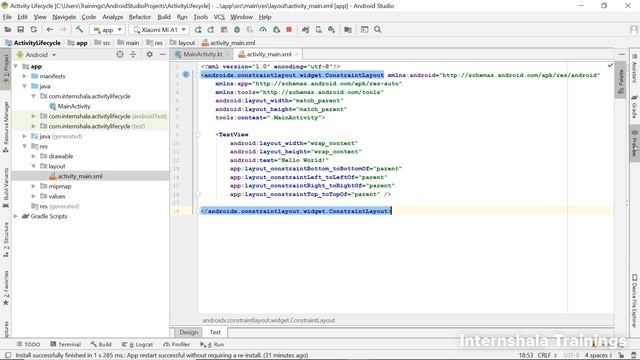Apply changes and restart activity
Image resolution: width=640 pixels, height=360 pixels.
coord(211,29)
